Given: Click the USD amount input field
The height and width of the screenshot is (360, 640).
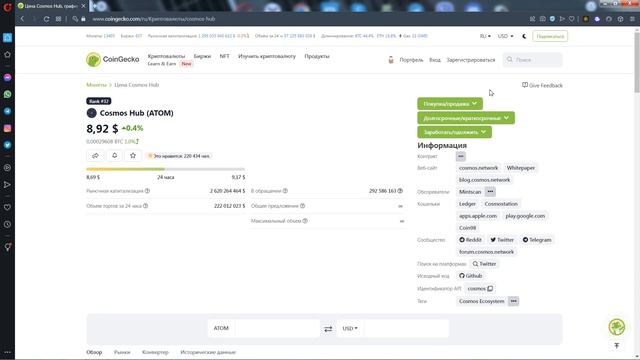Looking at the screenshot, I should [407, 328].
